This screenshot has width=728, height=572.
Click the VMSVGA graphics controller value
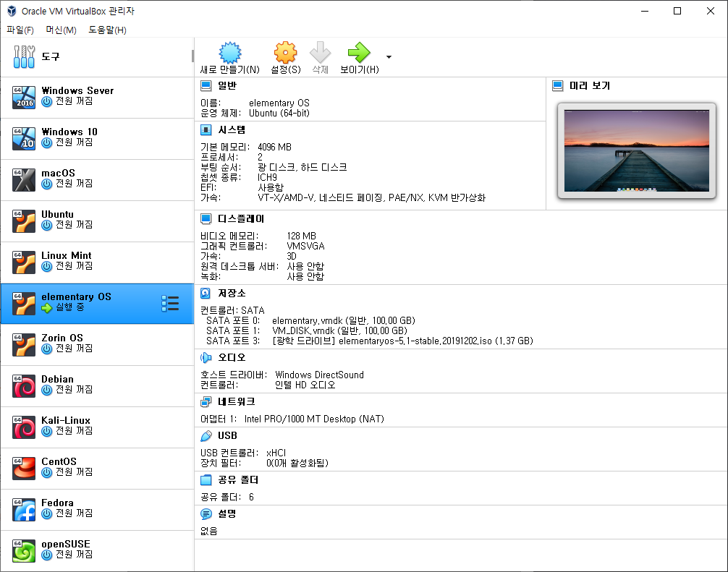tap(305, 246)
